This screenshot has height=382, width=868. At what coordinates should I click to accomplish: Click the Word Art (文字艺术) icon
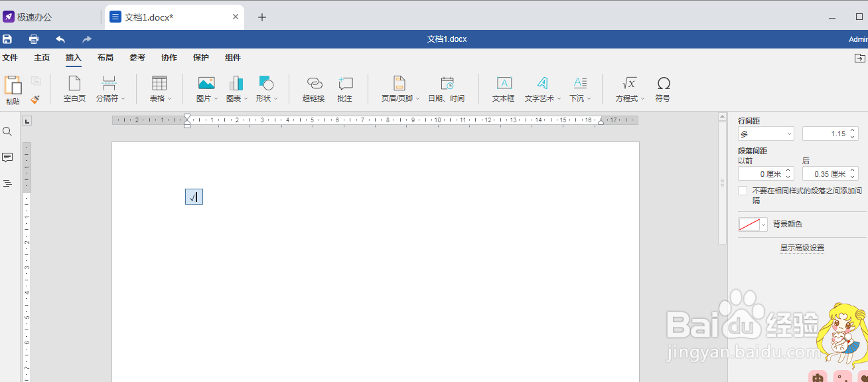click(543, 83)
